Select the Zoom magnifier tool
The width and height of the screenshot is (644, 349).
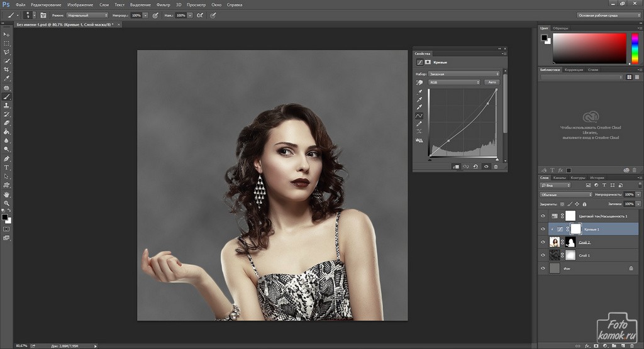7,204
